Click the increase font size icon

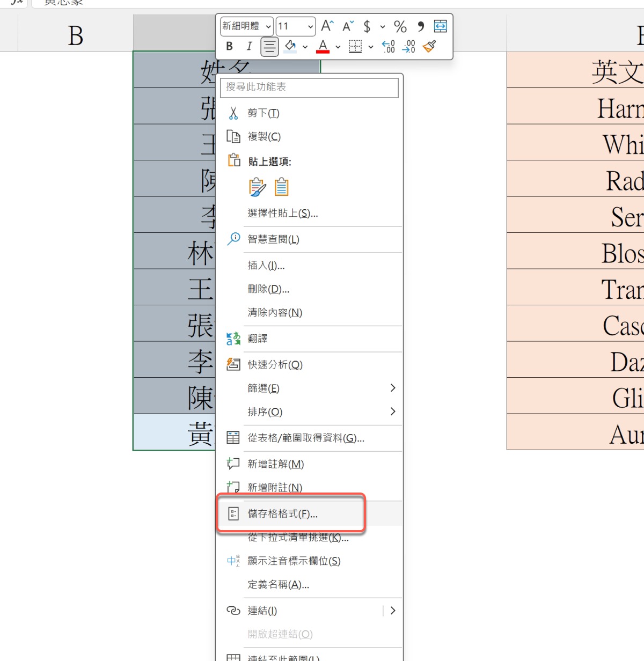tap(327, 26)
